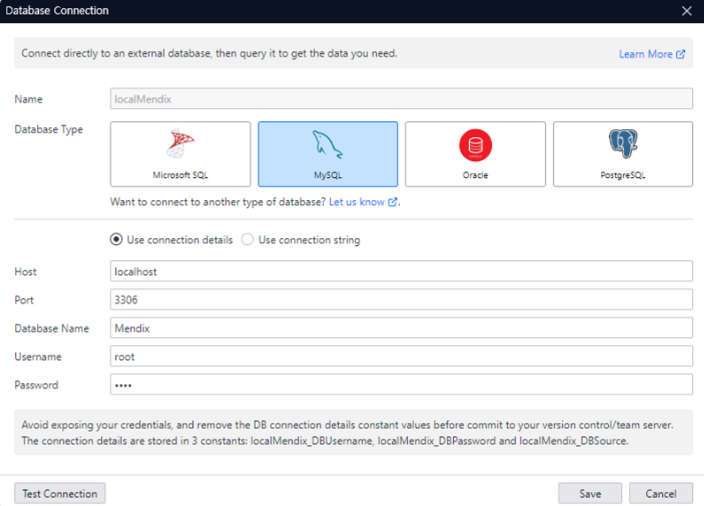Viewport: 704px width, 506px height.
Task: Click into the Port field showing 3306
Action: [401, 299]
